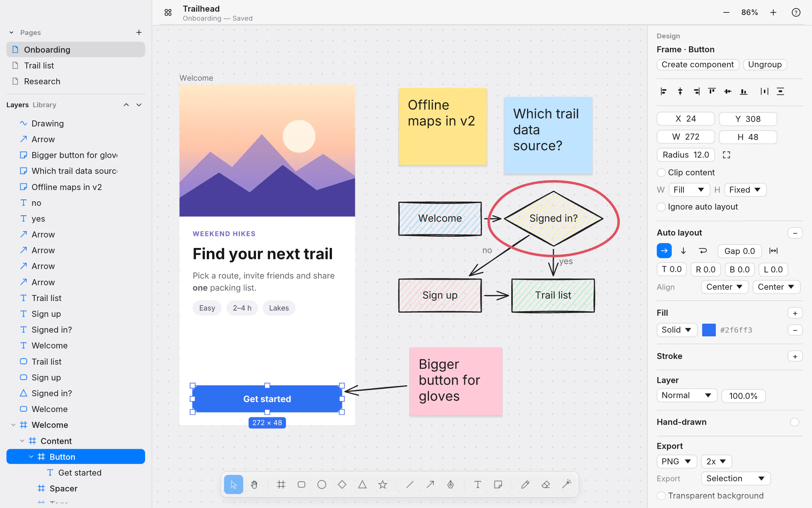Image resolution: width=812 pixels, height=508 pixels.
Task: Open the Normal blend mode dropdown
Action: pos(687,395)
